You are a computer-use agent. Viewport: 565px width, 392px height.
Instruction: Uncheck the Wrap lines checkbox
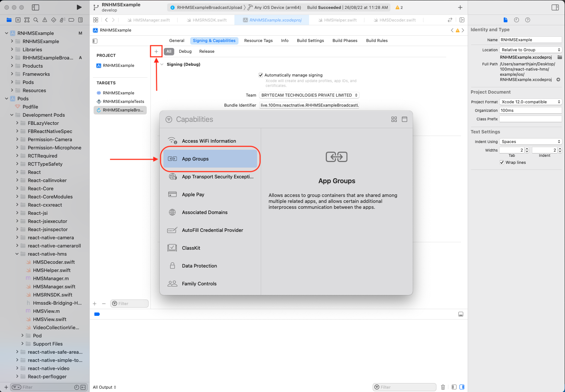click(502, 162)
